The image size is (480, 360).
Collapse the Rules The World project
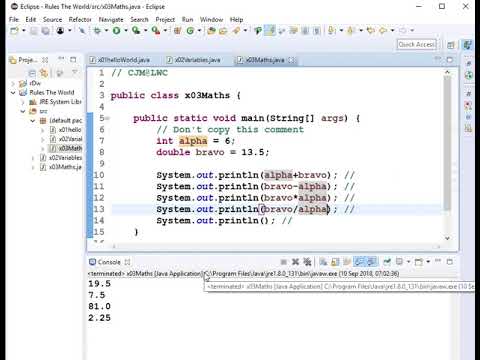pos(13,92)
